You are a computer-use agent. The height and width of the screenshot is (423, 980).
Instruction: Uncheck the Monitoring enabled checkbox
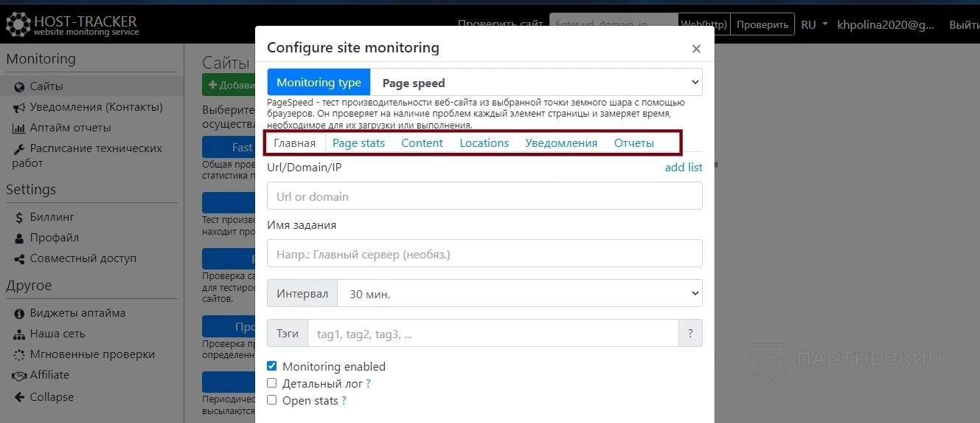tap(272, 366)
